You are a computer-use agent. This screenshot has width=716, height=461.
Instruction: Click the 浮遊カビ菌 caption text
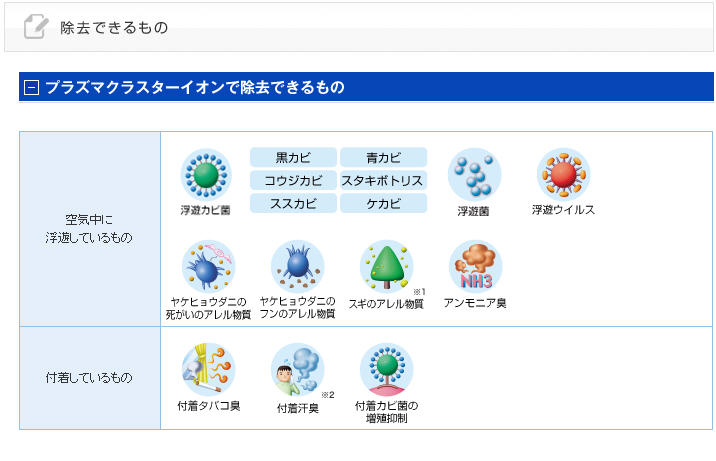(205, 210)
